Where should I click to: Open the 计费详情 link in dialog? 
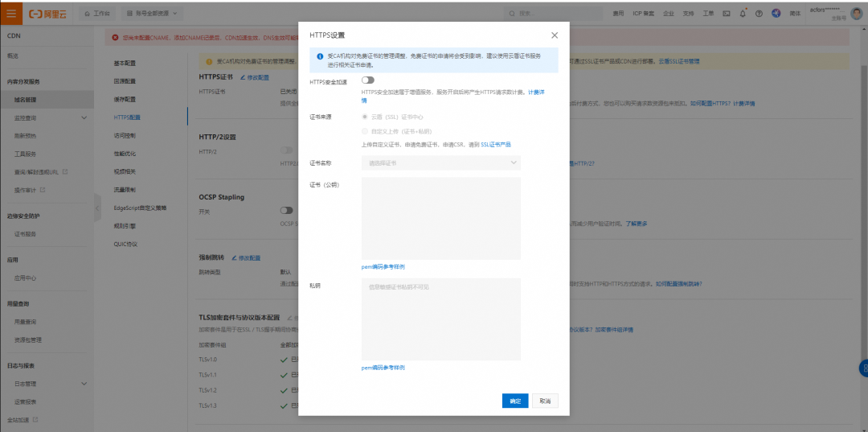click(536, 92)
